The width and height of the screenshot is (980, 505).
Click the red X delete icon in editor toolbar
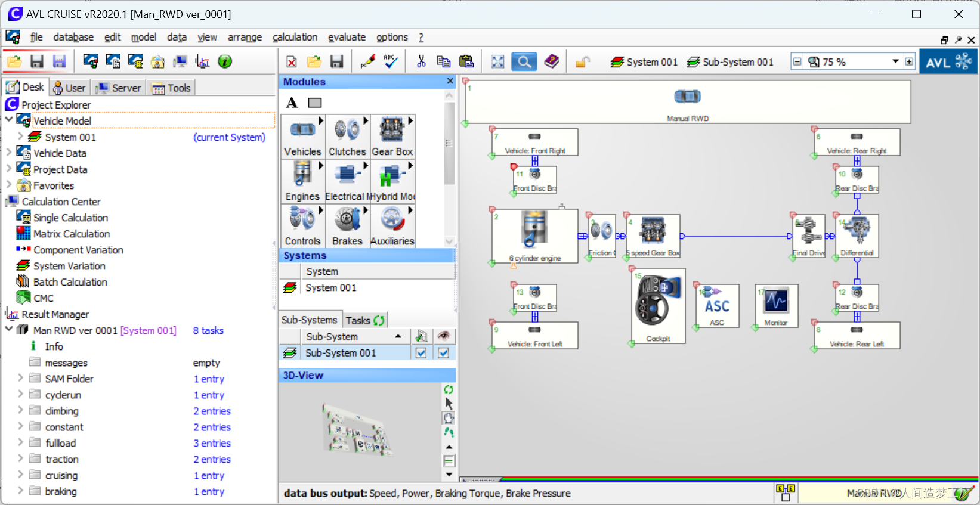coord(292,61)
